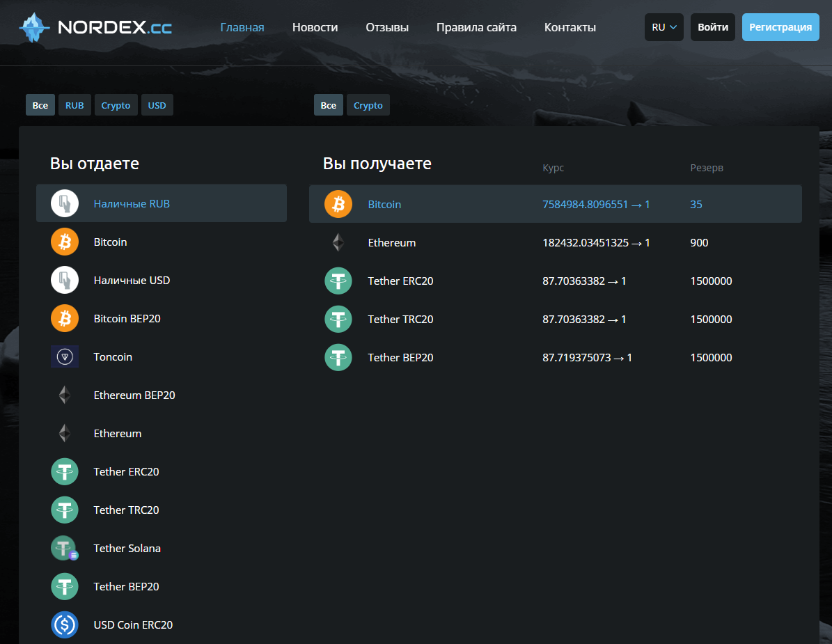Click the Ethereum icon in receive list

338,243
